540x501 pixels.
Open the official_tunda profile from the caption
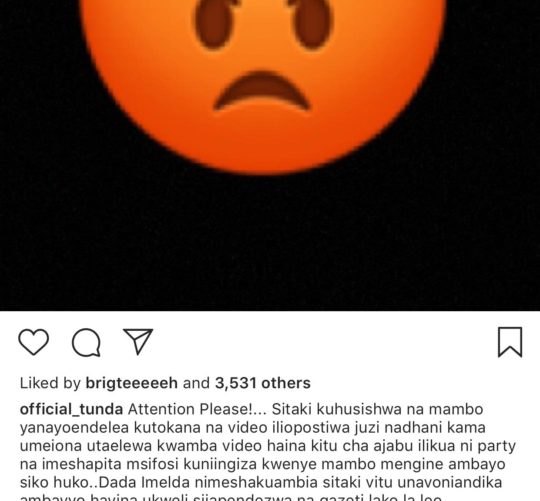(x=71, y=409)
